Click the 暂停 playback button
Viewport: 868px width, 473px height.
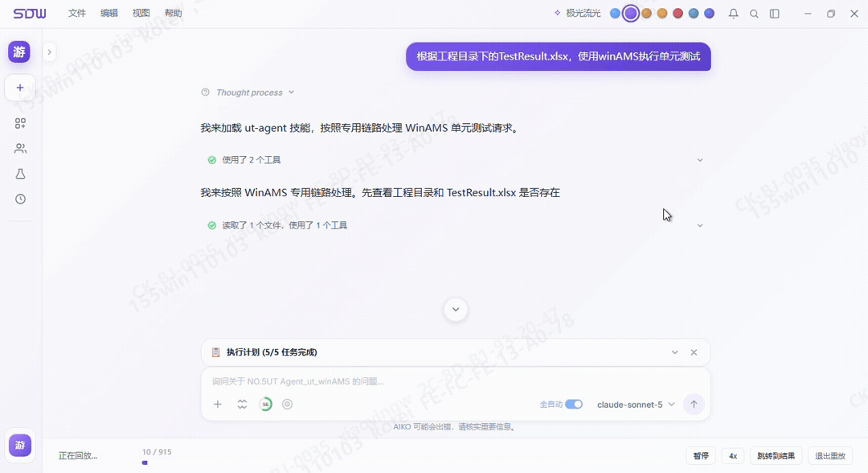701,456
